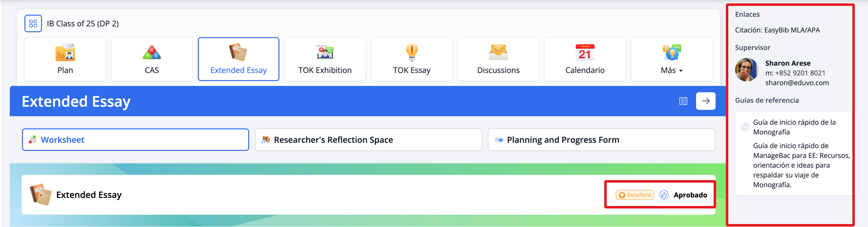868x227 pixels.
Task: Open Discussions with the envelope icon
Action: 498,59
